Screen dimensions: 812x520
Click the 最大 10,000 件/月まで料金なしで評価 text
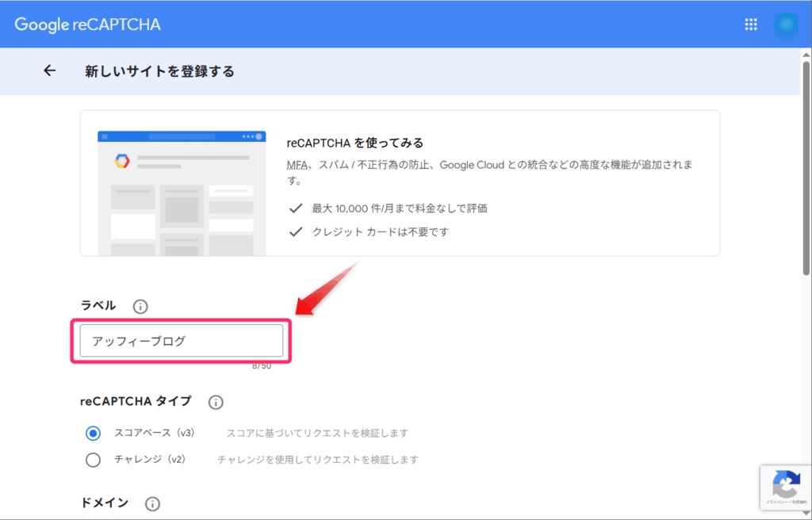pyautogui.click(x=400, y=208)
